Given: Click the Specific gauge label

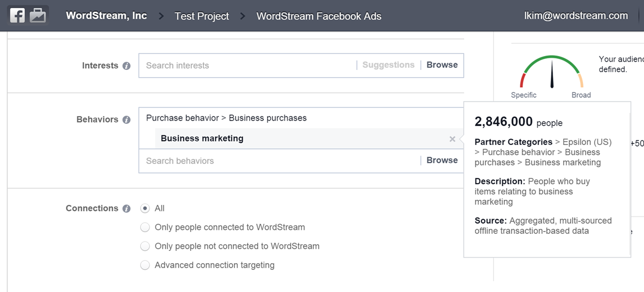Looking at the screenshot, I should coord(524,95).
